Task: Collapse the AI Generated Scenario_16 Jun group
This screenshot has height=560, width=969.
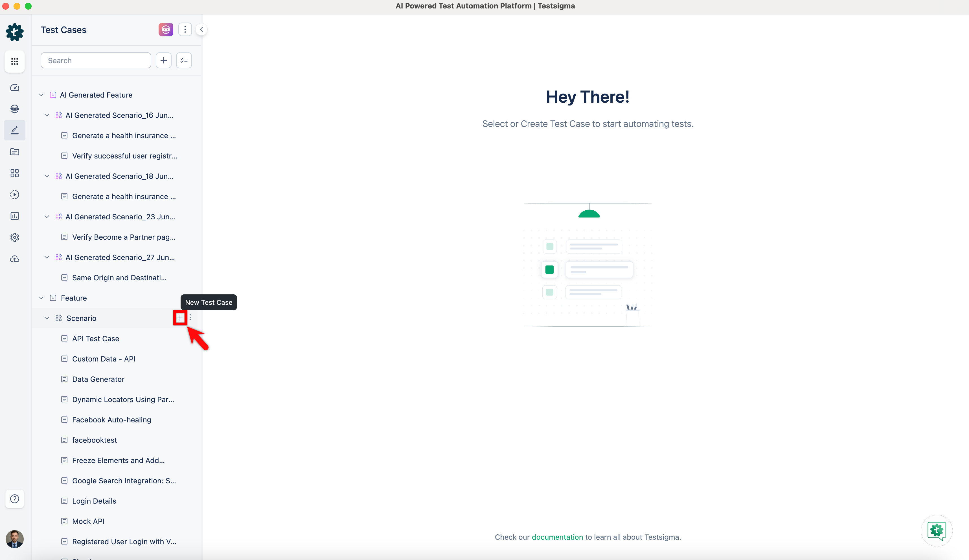Action: [x=47, y=115]
